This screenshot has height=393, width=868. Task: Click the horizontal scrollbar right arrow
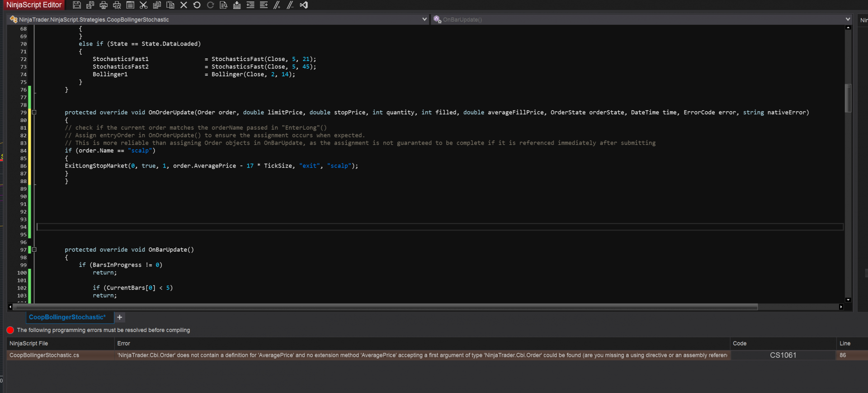click(841, 307)
